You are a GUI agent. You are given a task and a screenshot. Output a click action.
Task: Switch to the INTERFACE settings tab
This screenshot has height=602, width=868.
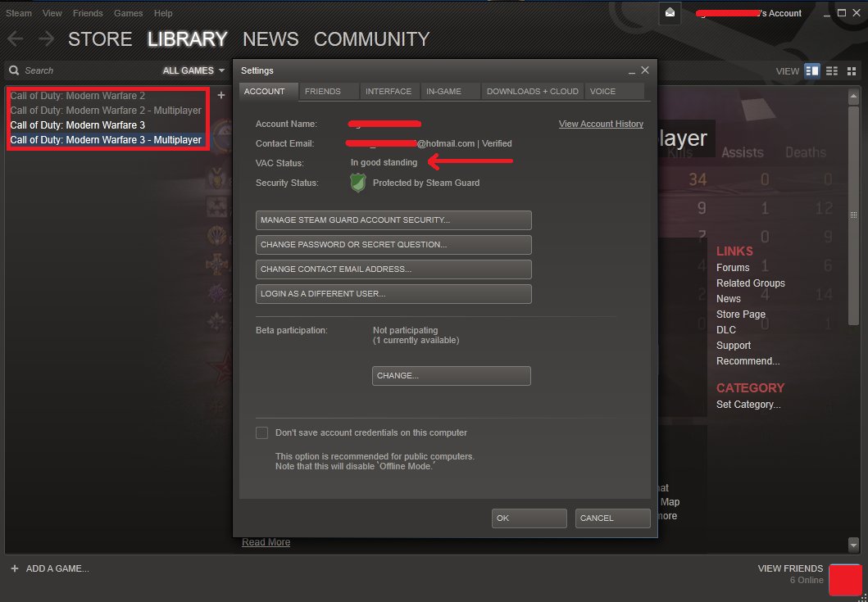pyautogui.click(x=389, y=91)
